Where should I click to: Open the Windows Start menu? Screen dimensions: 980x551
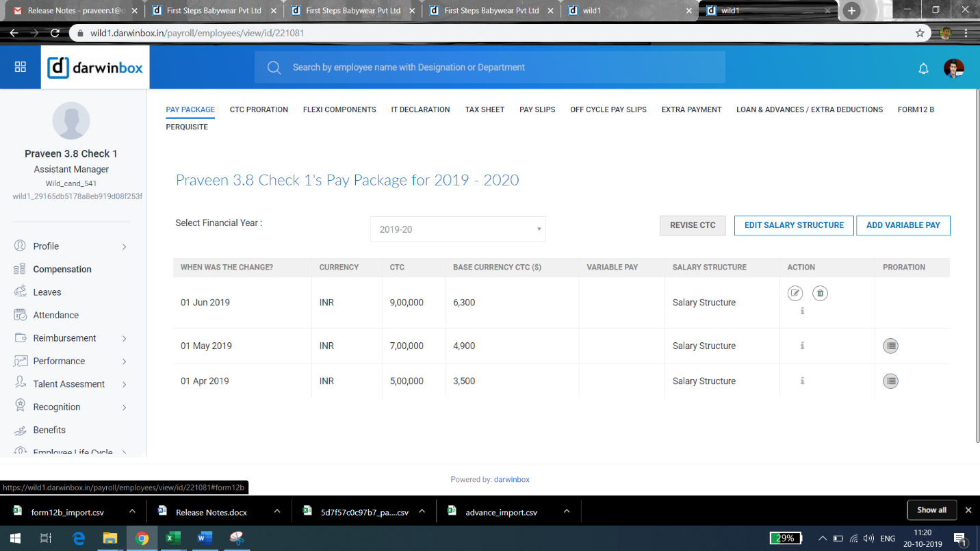[15, 538]
